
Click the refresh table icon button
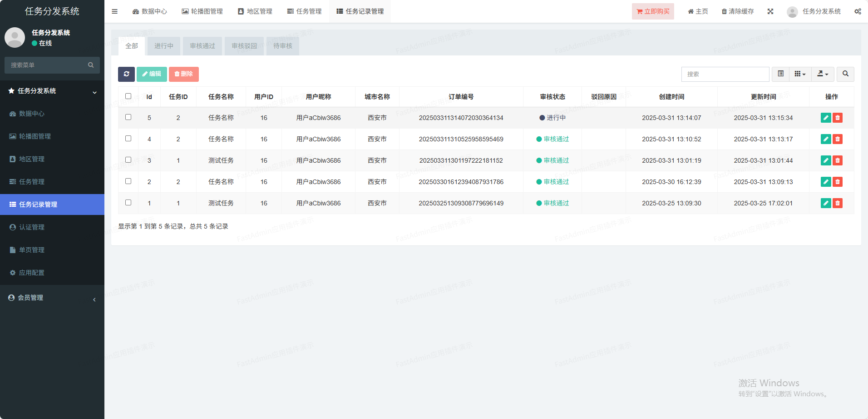[126, 74]
